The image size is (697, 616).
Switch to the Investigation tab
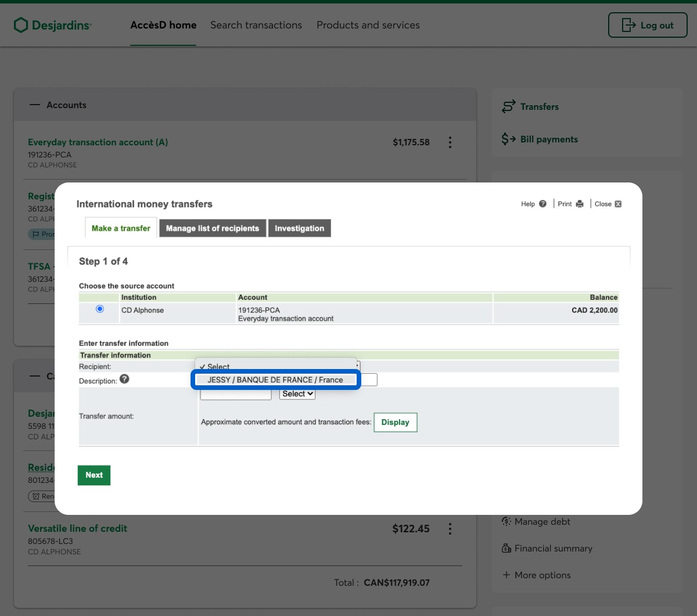(299, 228)
